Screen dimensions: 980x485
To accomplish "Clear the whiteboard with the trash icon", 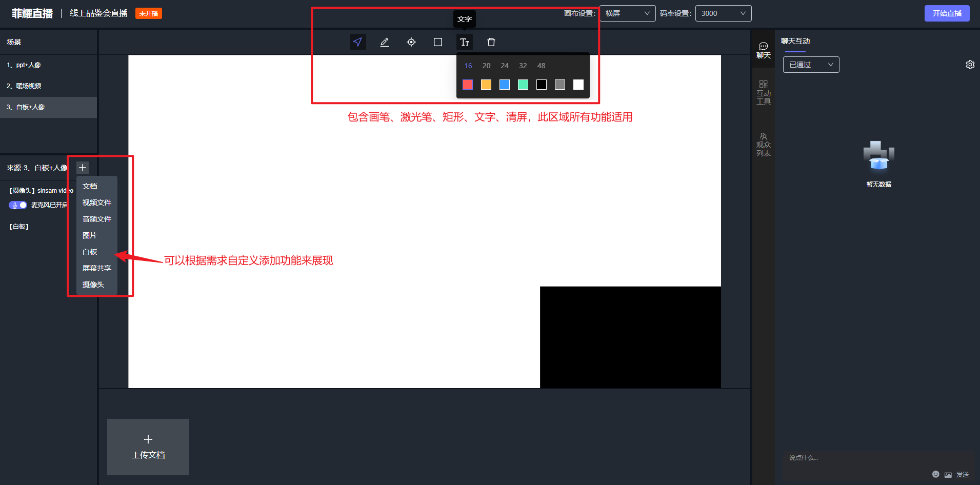I will [491, 42].
